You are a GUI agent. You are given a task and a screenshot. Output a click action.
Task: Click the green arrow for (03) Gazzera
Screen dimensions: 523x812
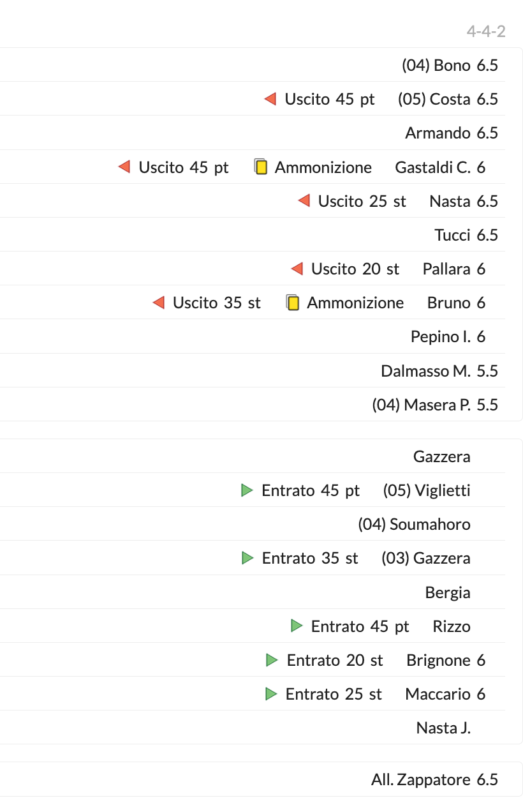tap(247, 558)
